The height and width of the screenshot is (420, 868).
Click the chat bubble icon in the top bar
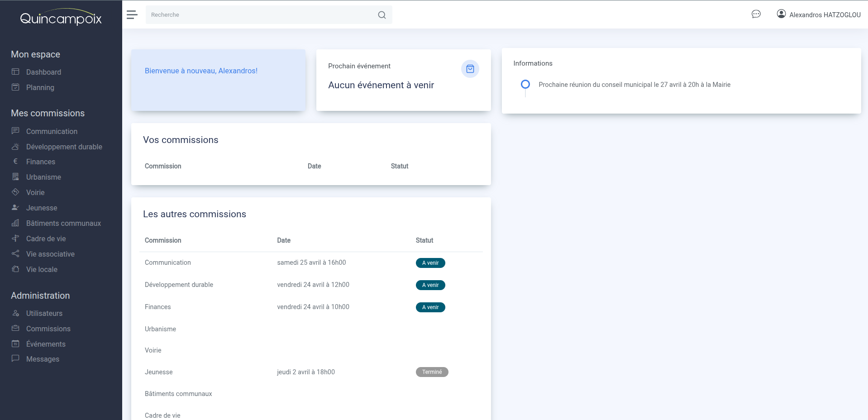click(x=756, y=14)
